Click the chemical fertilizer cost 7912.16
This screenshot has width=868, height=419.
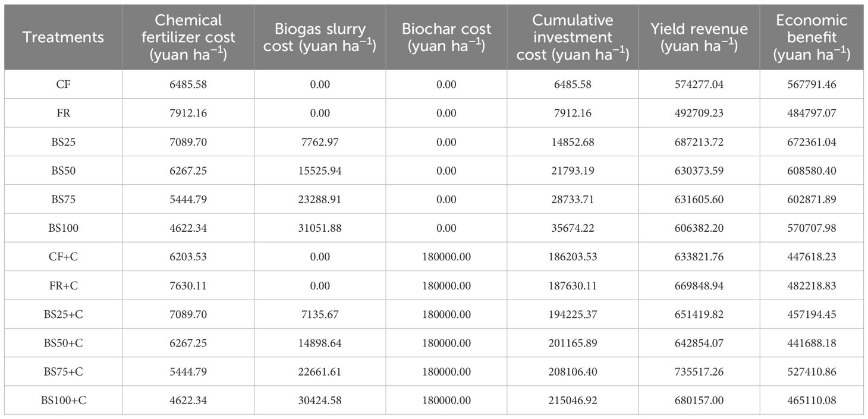188,113
